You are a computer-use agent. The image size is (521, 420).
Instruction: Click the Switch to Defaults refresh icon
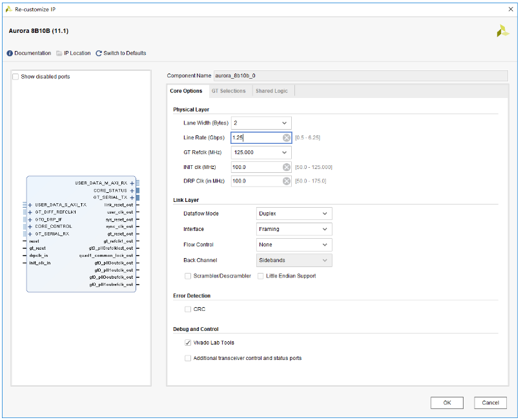[x=99, y=54]
